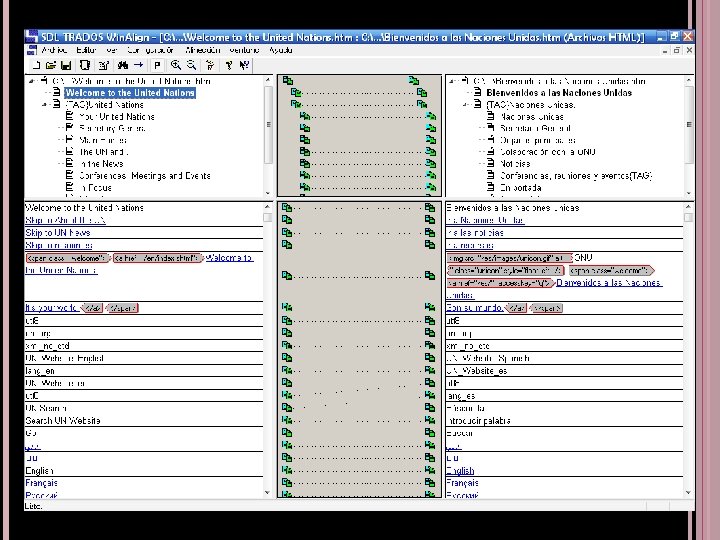Select Welcome to the United Nations tree item

(130, 93)
